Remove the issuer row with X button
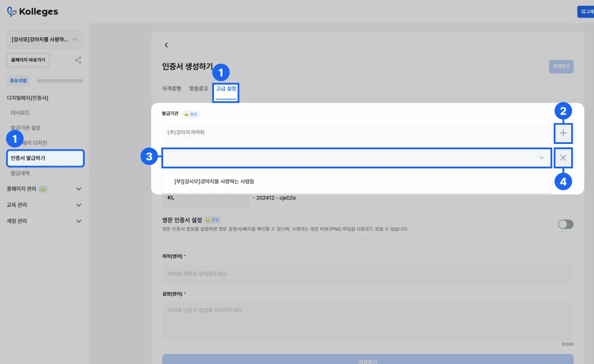The height and width of the screenshot is (364, 594). pos(563,158)
